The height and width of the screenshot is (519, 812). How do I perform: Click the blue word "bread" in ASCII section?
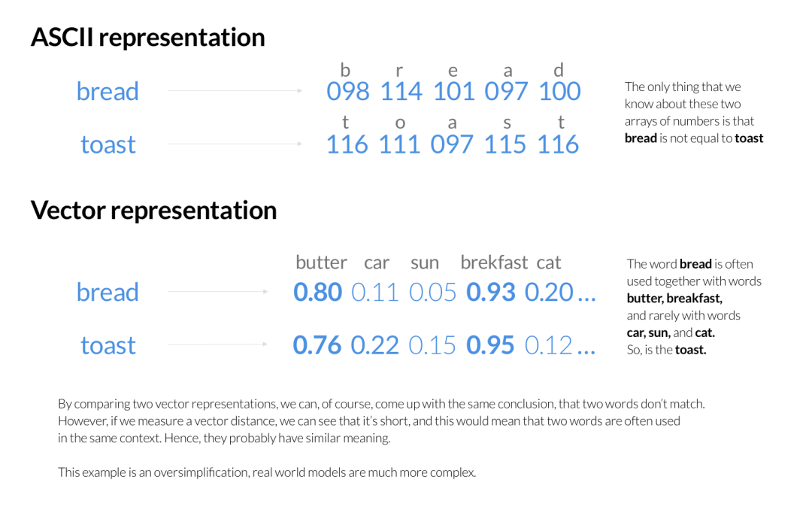108,92
